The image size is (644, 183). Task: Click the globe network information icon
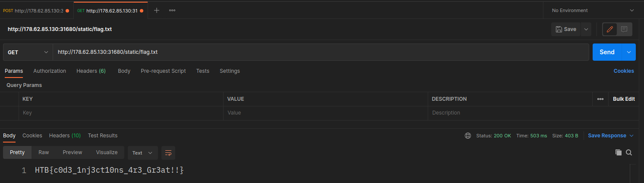[x=468, y=136]
